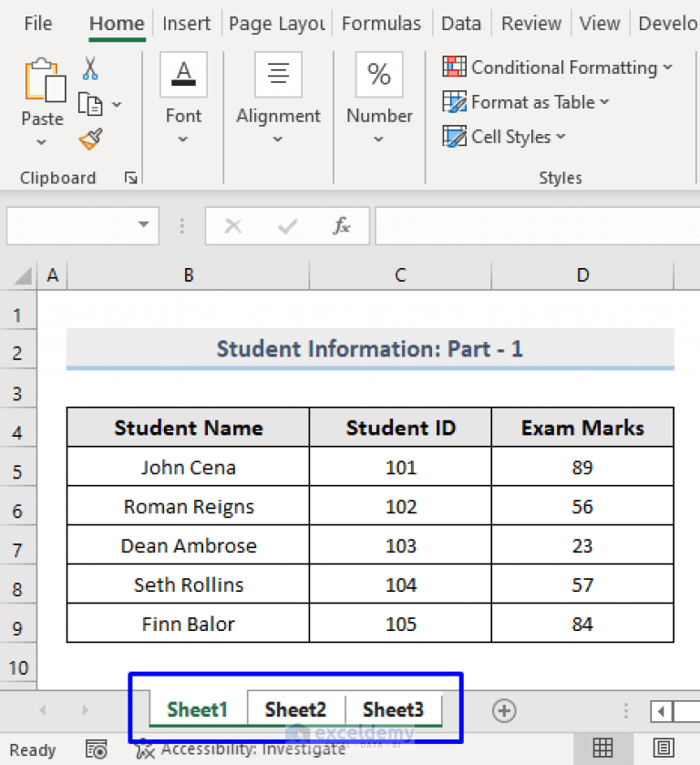
Task: Click the Normal view icon in status bar
Action: click(x=602, y=749)
